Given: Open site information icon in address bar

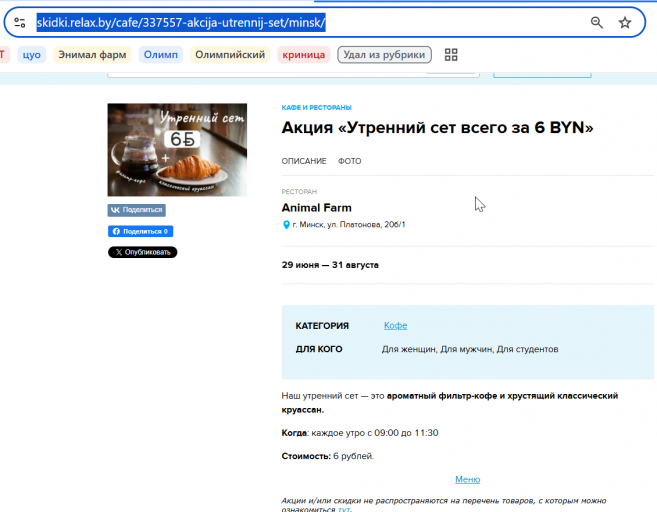Looking at the screenshot, I should (20, 22).
